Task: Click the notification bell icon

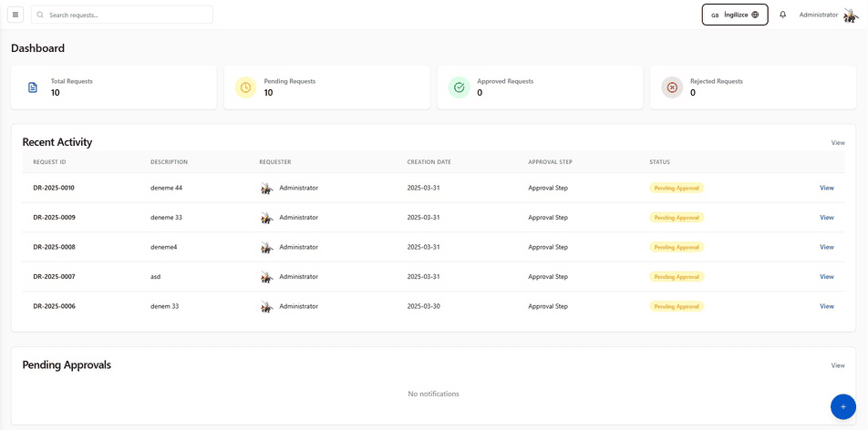Action: (x=782, y=15)
